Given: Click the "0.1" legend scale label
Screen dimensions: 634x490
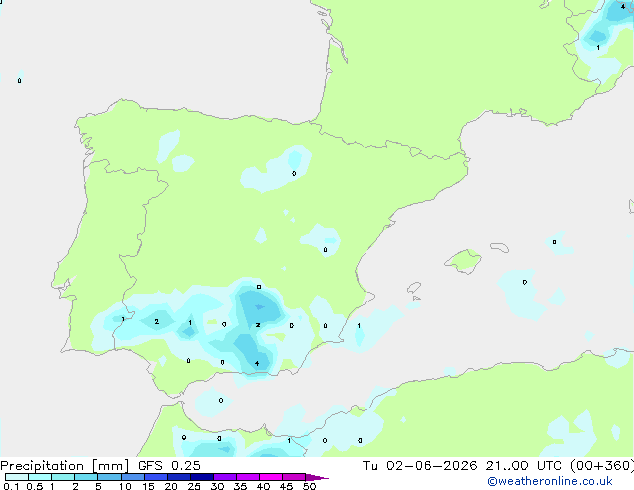Looking at the screenshot, I should click(x=11, y=486).
